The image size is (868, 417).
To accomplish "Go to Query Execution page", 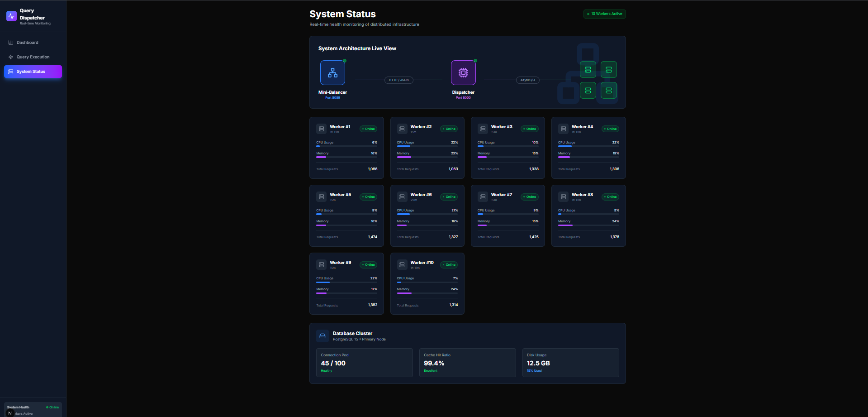I will (x=33, y=57).
